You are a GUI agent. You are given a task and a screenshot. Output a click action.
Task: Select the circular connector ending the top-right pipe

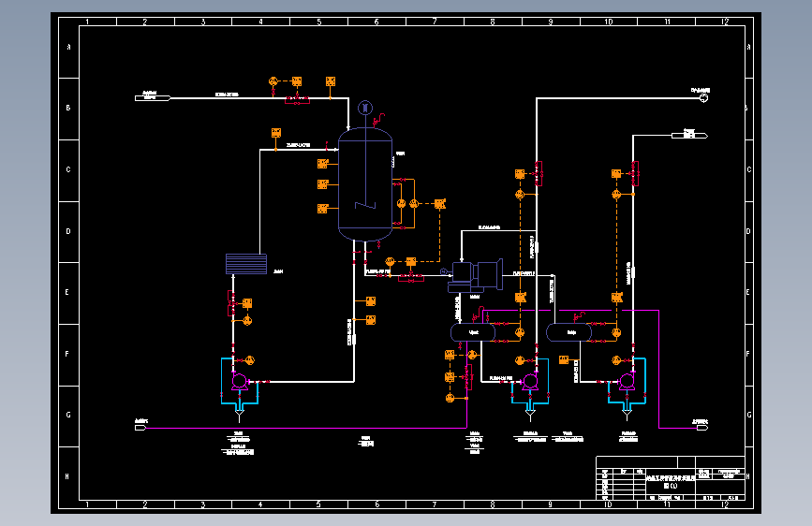(x=703, y=98)
